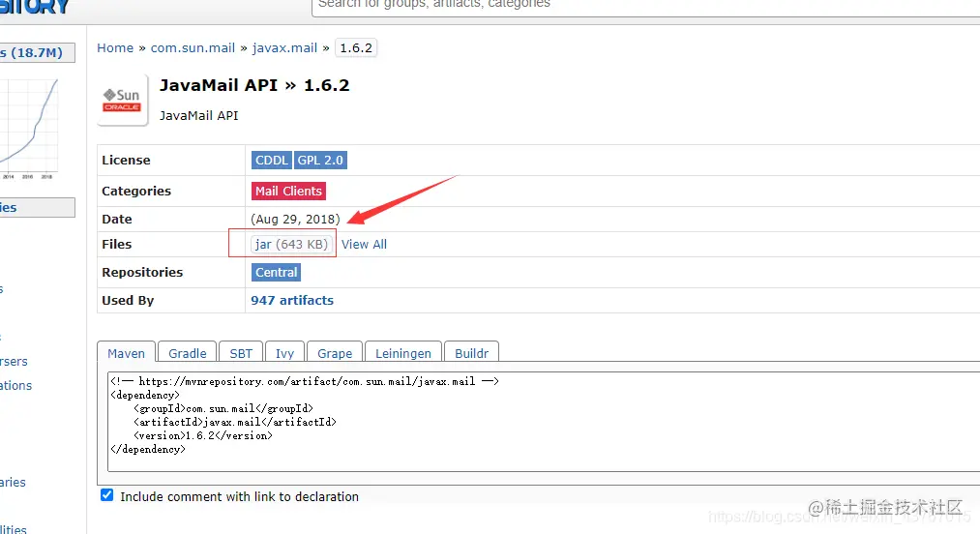Click the usage growth chart in sidebar
The height and width of the screenshot is (534, 980).
(29, 129)
